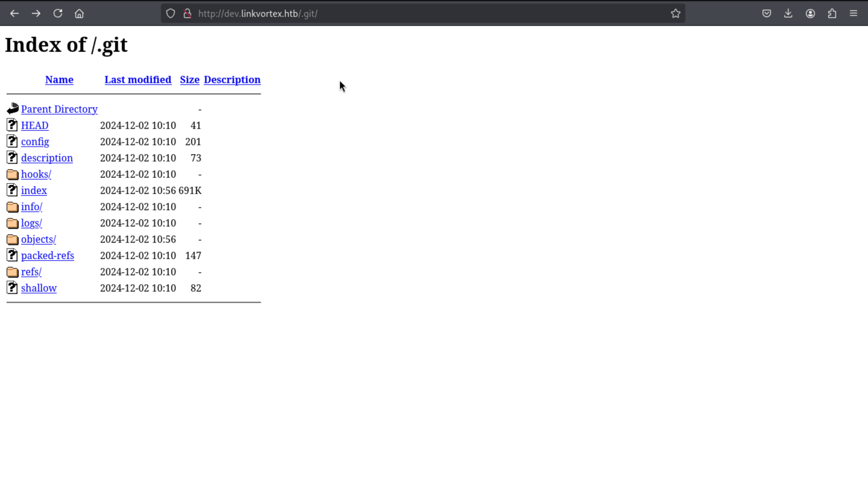This screenshot has width=868, height=497.
Task: Open the Extensions puzzle icon
Action: tap(832, 14)
